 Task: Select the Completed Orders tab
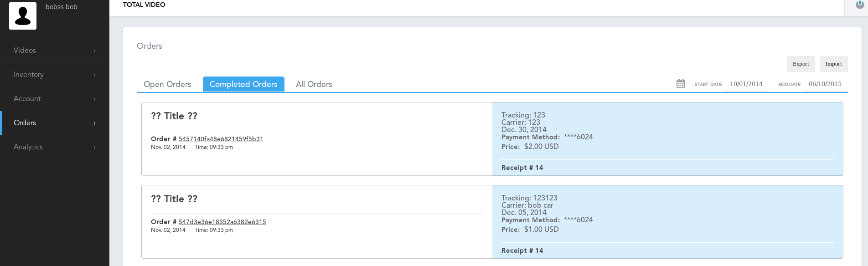click(x=243, y=84)
